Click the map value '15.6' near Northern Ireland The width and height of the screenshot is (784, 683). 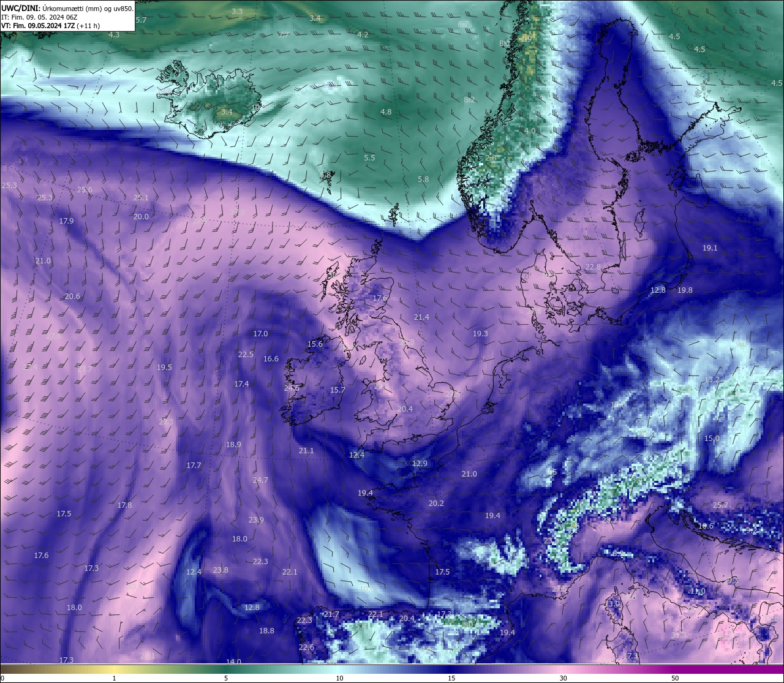coord(315,344)
